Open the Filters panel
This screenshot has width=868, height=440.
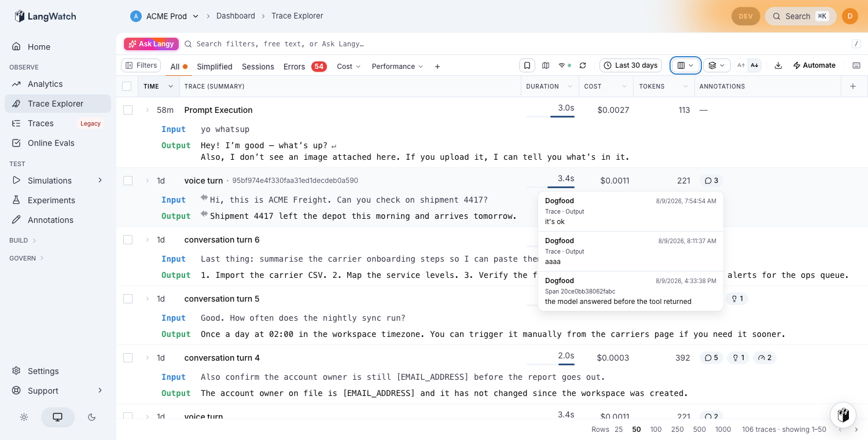[x=141, y=65]
